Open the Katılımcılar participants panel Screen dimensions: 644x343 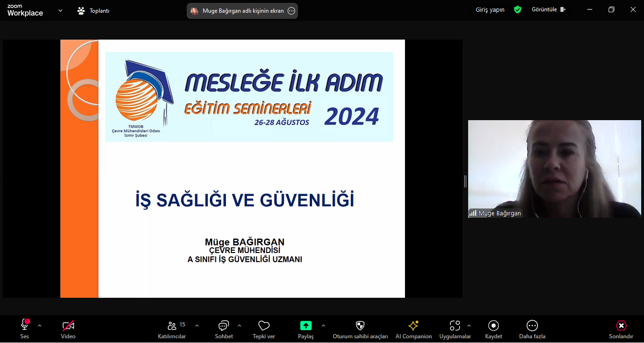pos(172,326)
